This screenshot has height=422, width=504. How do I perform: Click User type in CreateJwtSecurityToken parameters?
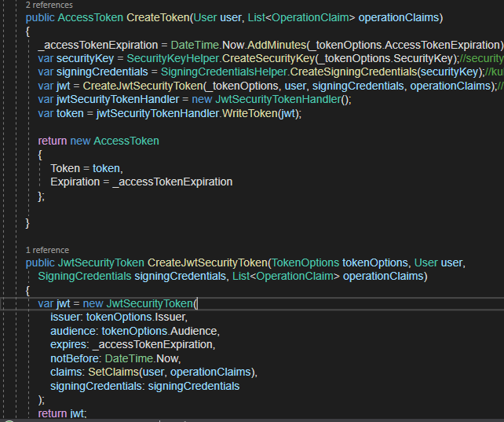click(426, 262)
